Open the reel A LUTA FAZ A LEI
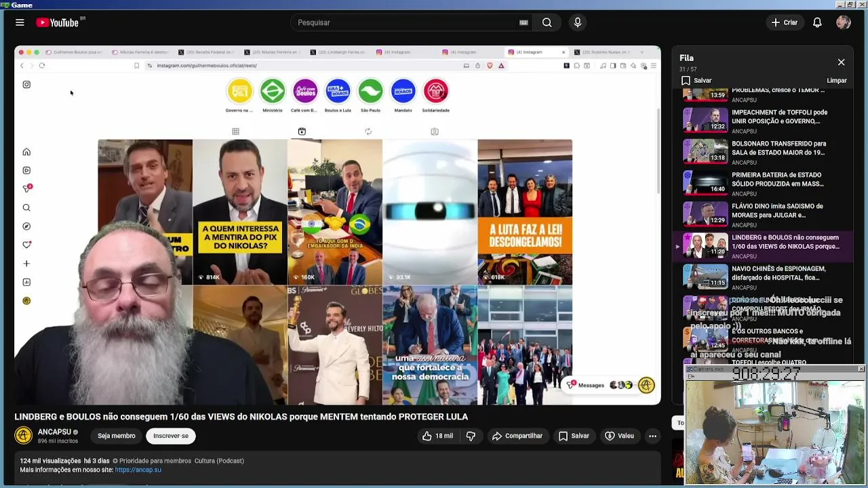The image size is (868, 488). click(525, 212)
